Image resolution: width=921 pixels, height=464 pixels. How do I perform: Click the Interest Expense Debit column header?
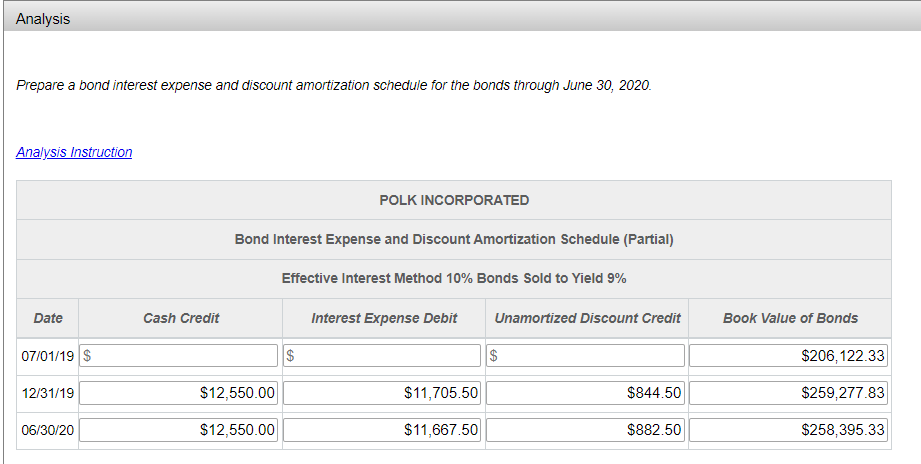click(384, 318)
